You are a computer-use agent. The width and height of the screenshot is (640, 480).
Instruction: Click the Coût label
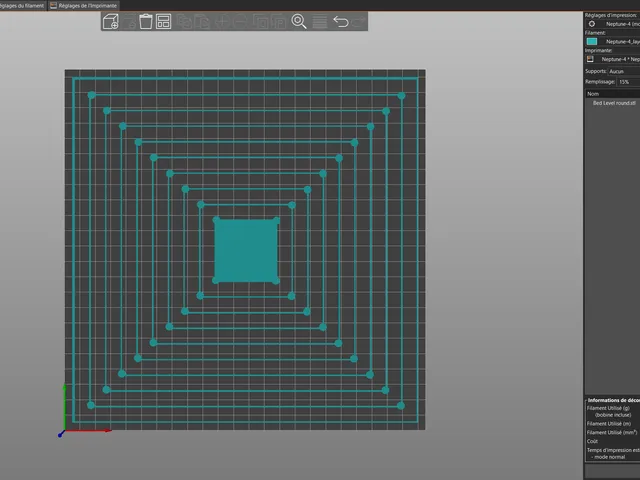[x=592, y=441]
